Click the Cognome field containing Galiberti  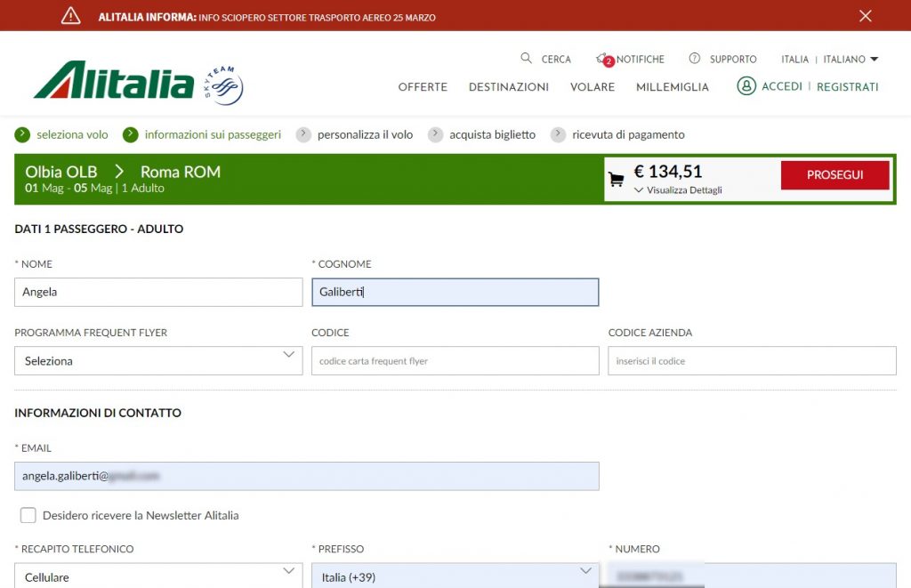pos(455,292)
